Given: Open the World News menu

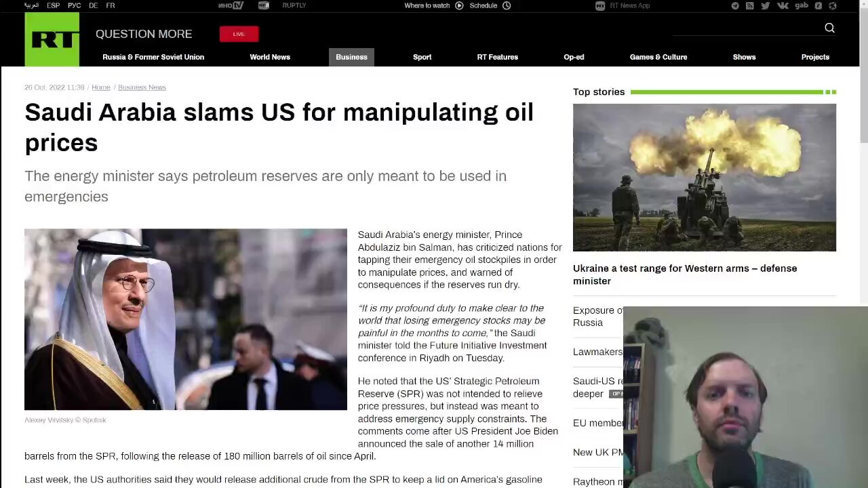Looking at the screenshot, I should tap(270, 57).
